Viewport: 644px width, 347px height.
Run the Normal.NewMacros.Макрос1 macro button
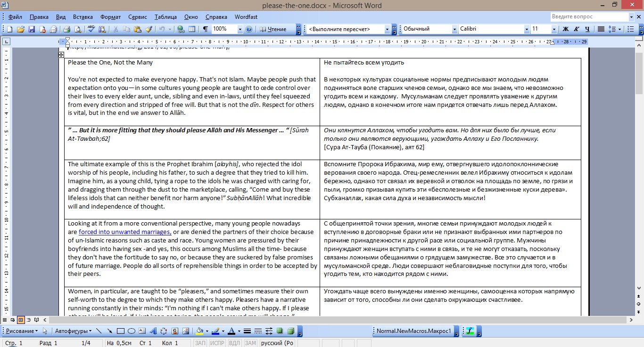[x=413, y=331]
